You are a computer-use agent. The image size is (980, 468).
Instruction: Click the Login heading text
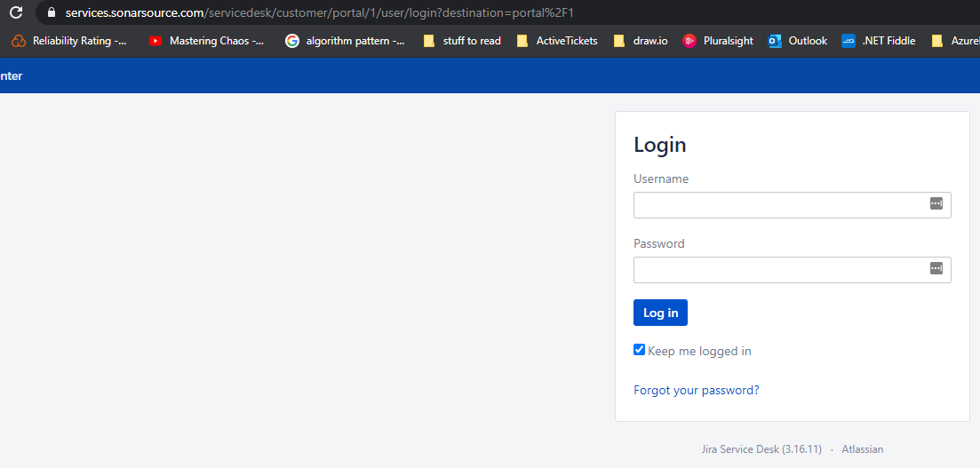tap(660, 145)
